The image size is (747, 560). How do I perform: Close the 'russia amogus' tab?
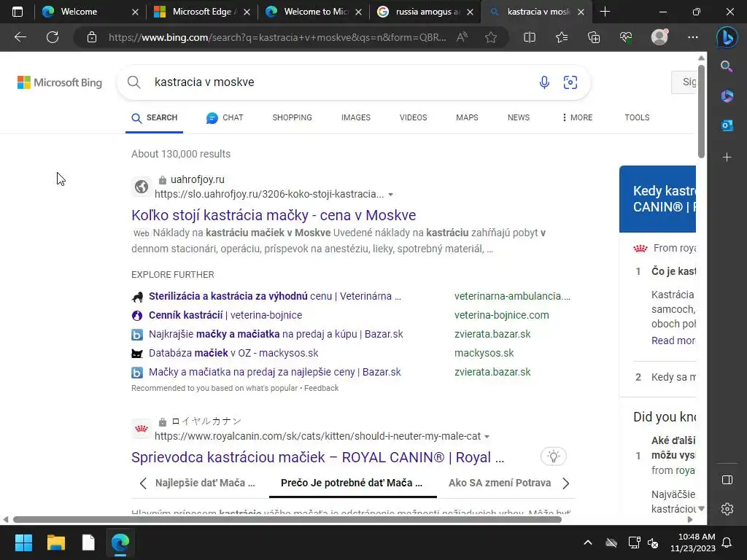point(471,12)
